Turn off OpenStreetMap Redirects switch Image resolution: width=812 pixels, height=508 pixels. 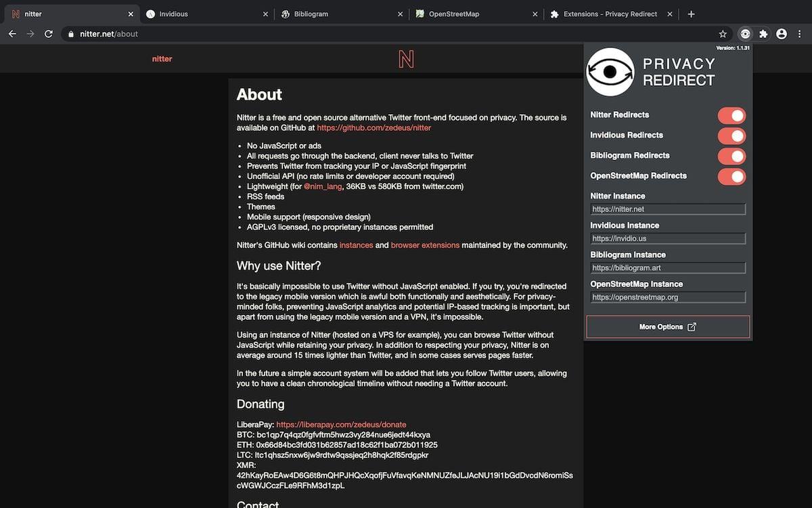click(x=731, y=176)
